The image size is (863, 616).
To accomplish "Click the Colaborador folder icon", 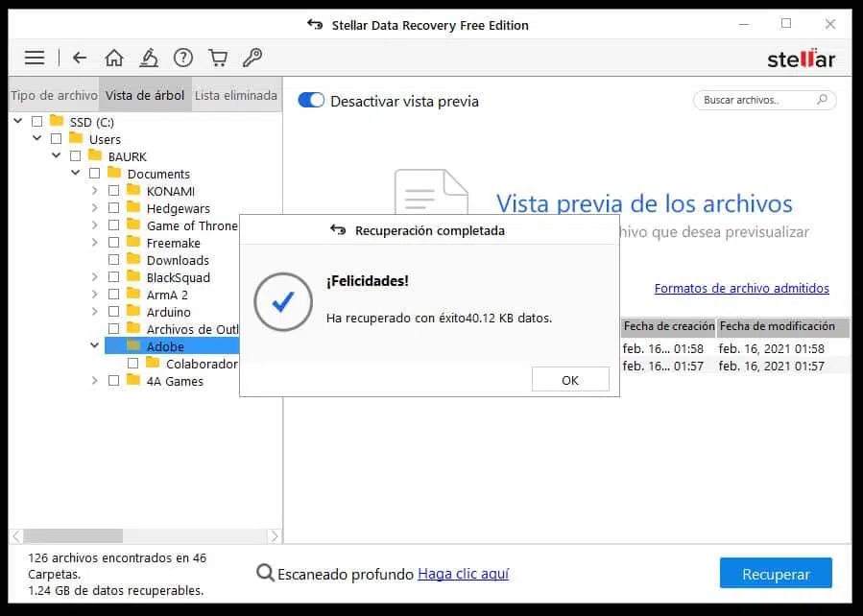I will pos(153,363).
